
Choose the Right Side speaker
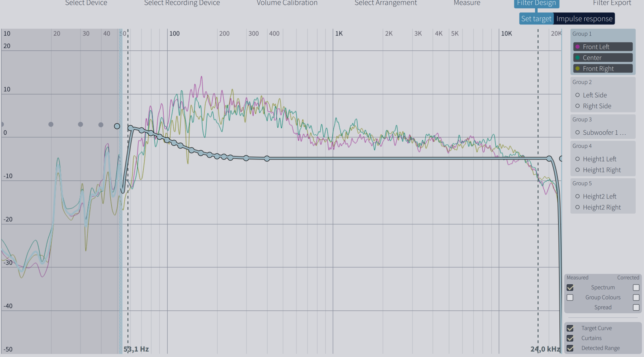pos(597,106)
